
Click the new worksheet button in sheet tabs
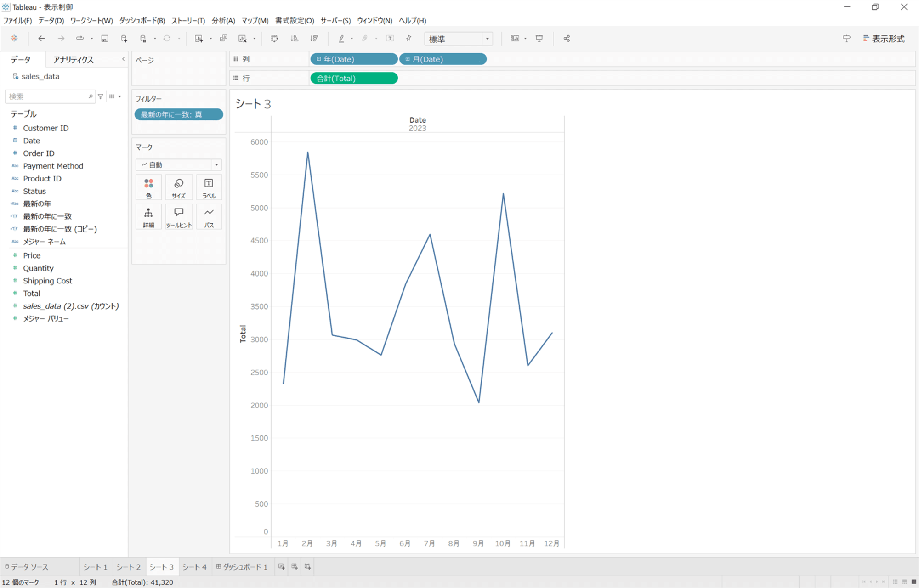(x=281, y=567)
